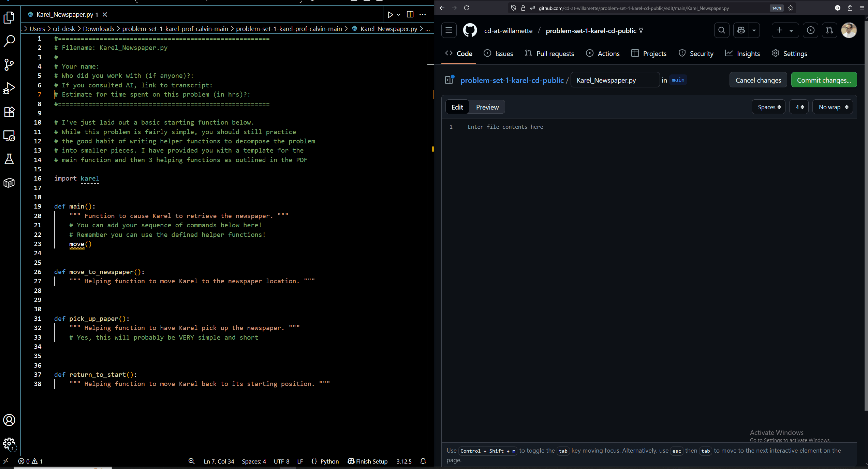Bookmark this page with the star icon
Screen dimensions: 868x469
coord(791,8)
